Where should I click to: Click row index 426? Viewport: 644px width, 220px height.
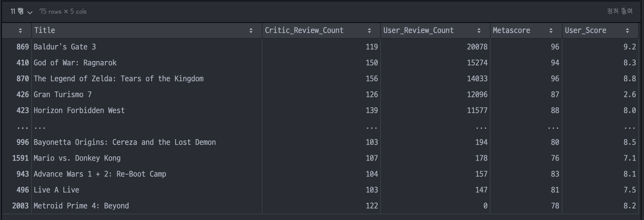(23, 94)
